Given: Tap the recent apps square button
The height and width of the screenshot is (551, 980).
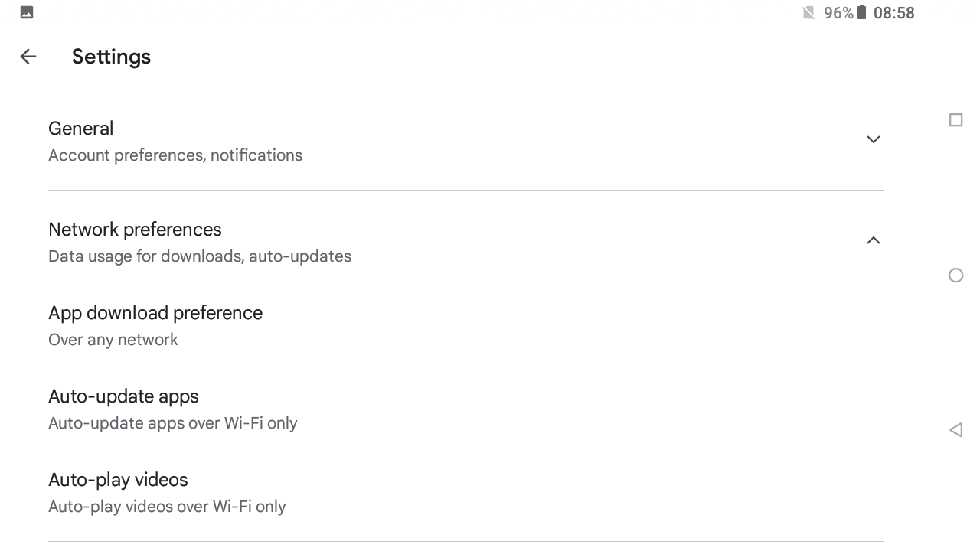Looking at the screenshot, I should (x=955, y=120).
